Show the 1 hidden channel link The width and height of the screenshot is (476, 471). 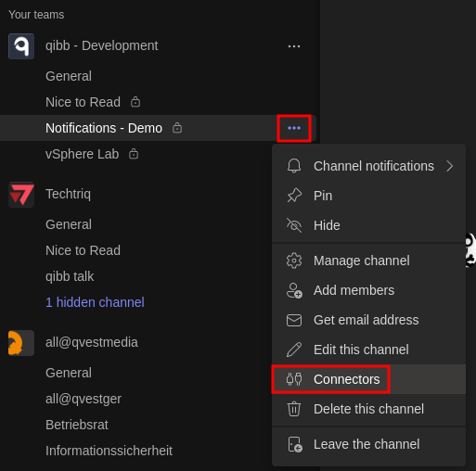(x=95, y=302)
